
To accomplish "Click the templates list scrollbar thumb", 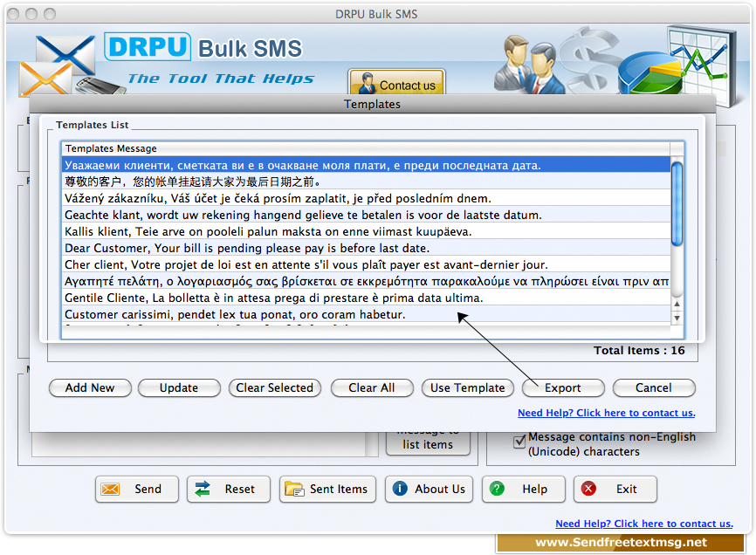I will (x=677, y=204).
